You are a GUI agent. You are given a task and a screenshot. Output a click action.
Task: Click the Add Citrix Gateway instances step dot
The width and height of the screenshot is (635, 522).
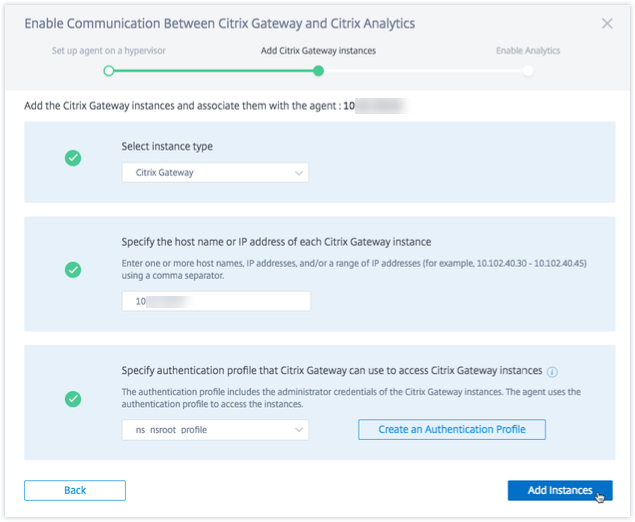pos(318,71)
